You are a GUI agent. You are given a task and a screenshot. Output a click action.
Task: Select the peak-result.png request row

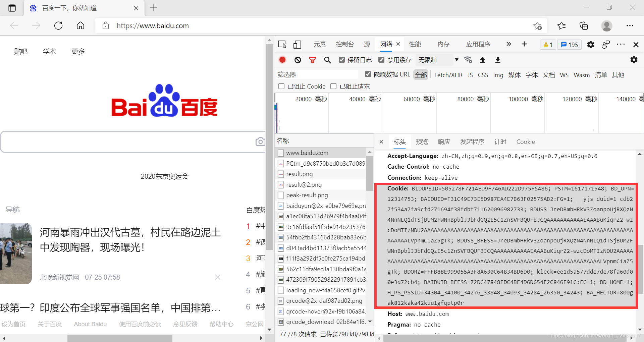click(x=320, y=195)
